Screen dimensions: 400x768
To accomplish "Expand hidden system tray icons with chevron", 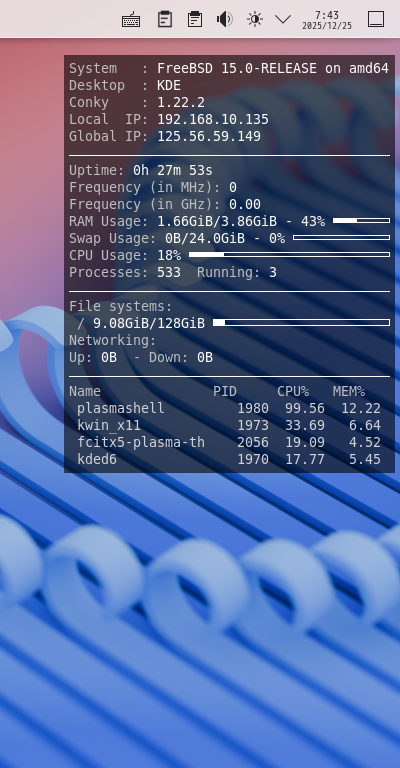I will click(283, 19).
